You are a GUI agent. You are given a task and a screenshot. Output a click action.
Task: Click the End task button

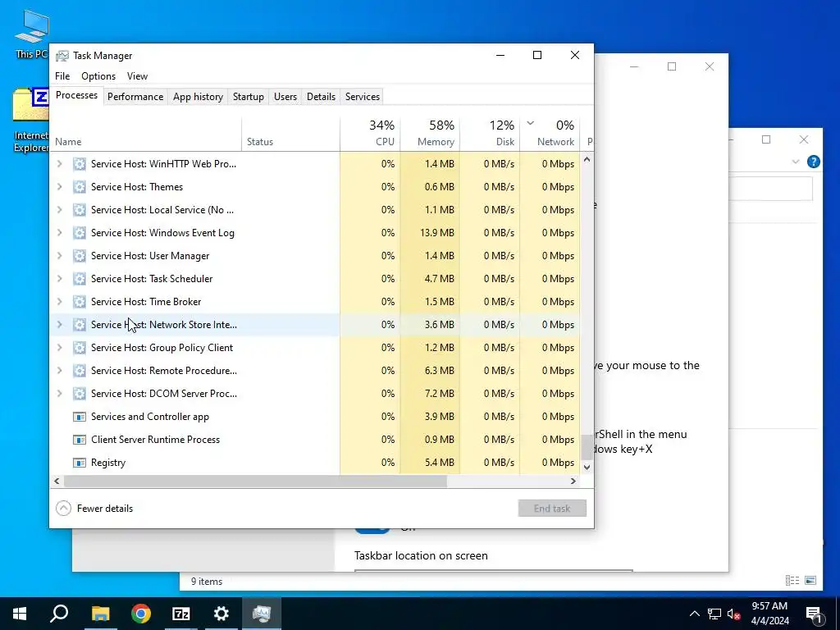(x=552, y=509)
